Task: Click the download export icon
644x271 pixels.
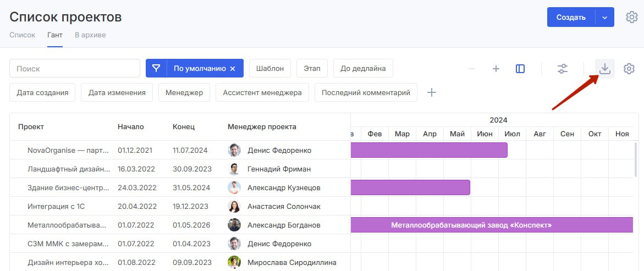Action: [x=604, y=69]
